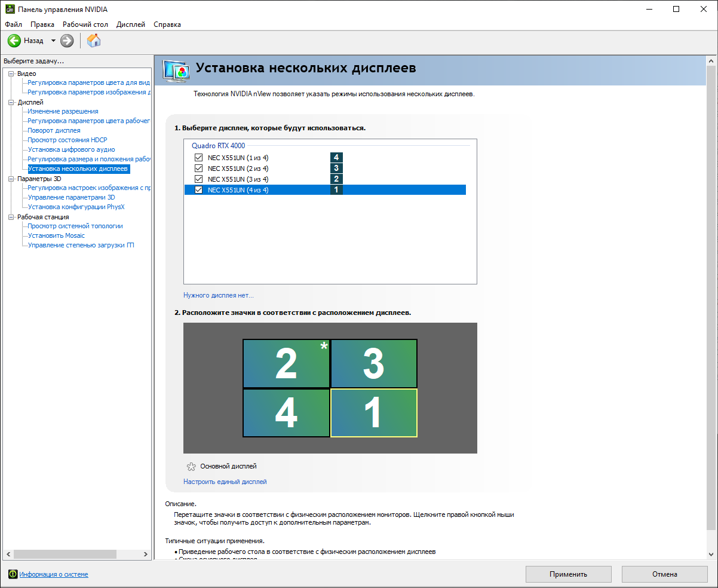This screenshot has width=718, height=588.
Task: Open Настроить единый дисплей link
Action: [x=225, y=482]
